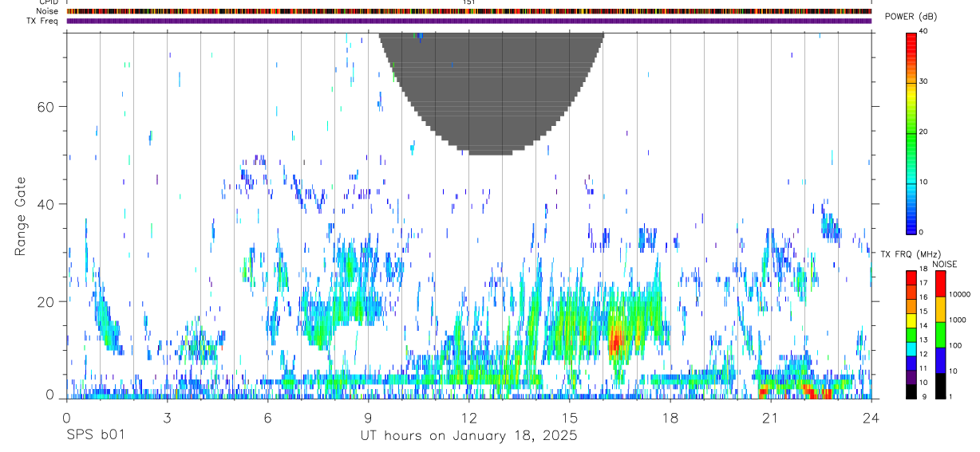Click the '10000' label on the NOISE scale
Image resolution: width=980 pixels, height=452 pixels.
959,294
